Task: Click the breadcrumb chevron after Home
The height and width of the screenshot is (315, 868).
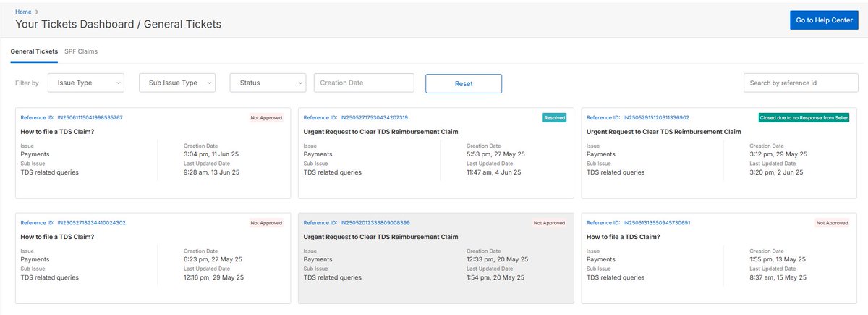Action: pos(38,12)
